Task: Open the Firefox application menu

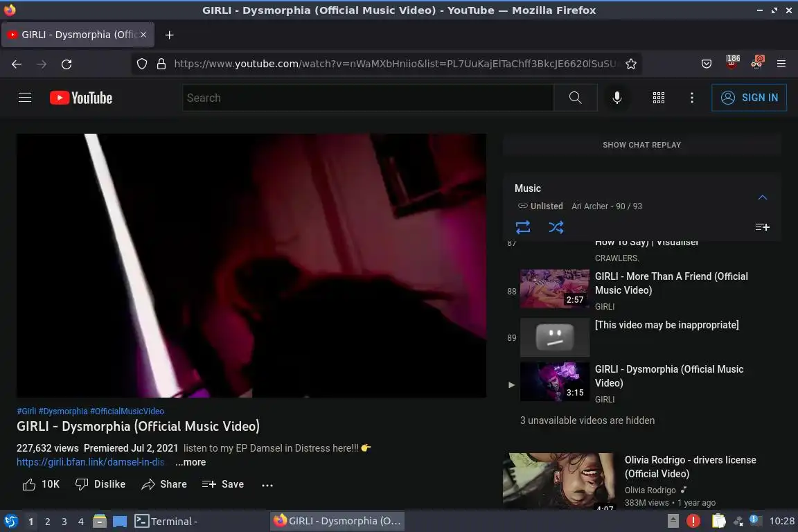Action: [781, 64]
